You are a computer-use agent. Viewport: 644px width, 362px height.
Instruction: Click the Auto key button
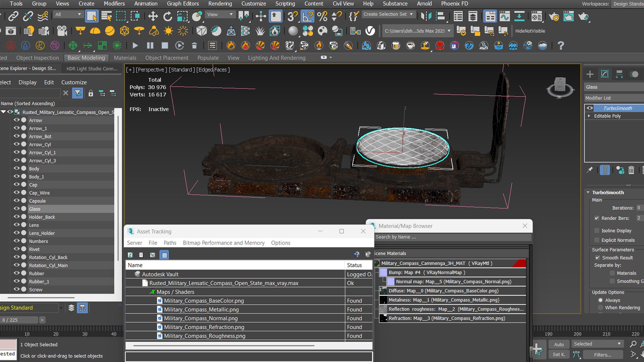[559, 344]
